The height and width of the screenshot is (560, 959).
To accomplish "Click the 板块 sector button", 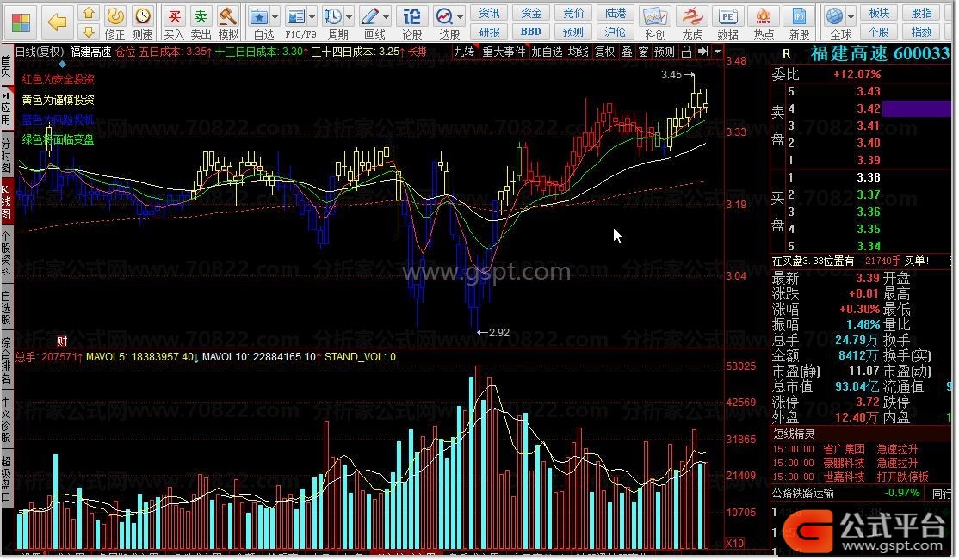I will [x=879, y=13].
